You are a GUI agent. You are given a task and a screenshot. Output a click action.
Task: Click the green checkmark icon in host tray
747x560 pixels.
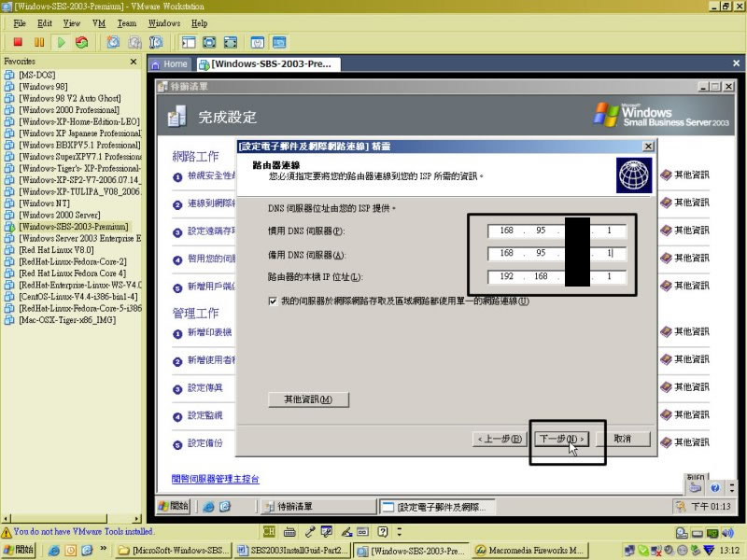643,551
